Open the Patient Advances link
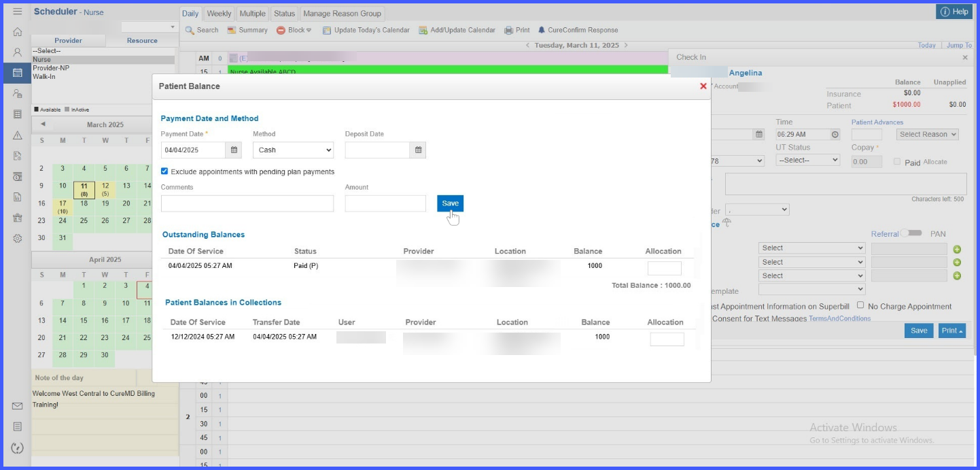Viewport: 980px width, 470px height. (x=877, y=122)
